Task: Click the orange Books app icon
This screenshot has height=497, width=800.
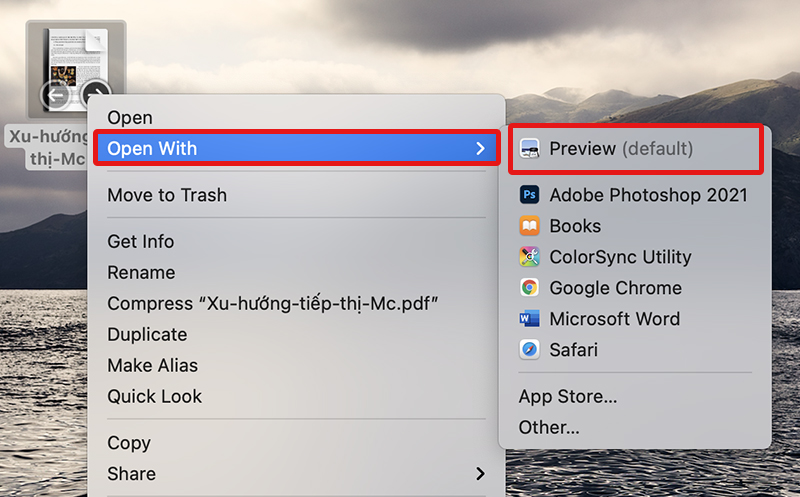Action: pos(529,226)
